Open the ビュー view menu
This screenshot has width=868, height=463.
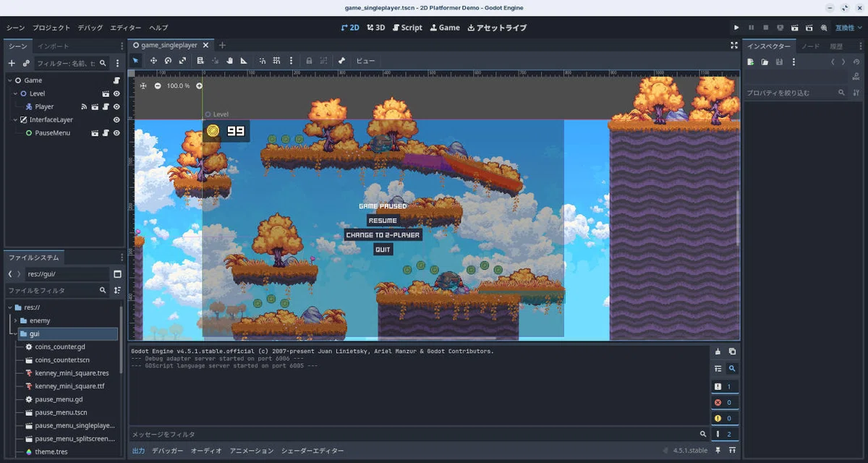365,61
